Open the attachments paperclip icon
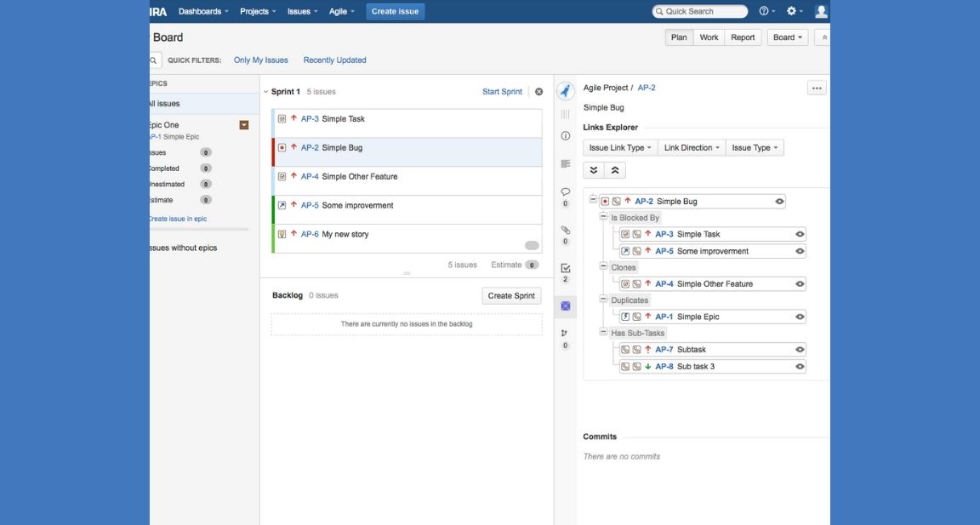980x525 pixels. coord(566,230)
